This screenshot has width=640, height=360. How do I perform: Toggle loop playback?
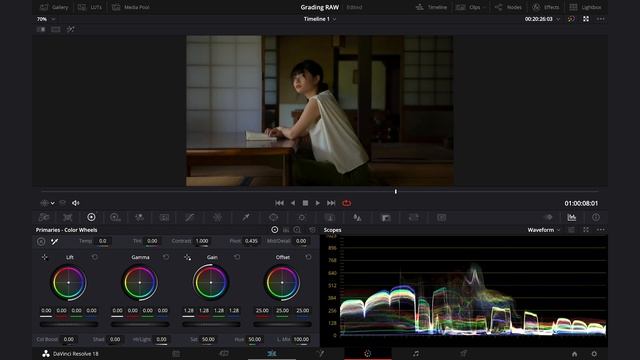click(347, 203)
